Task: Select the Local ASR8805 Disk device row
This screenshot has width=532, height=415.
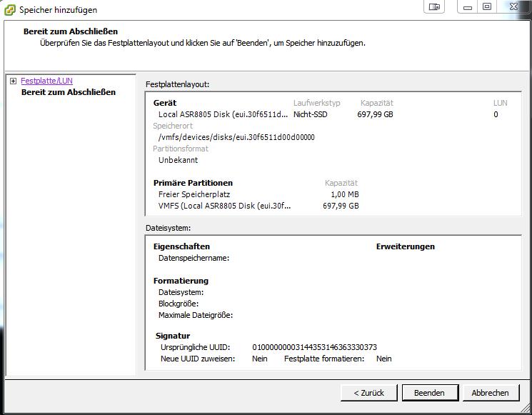Action: click(223, 114)
